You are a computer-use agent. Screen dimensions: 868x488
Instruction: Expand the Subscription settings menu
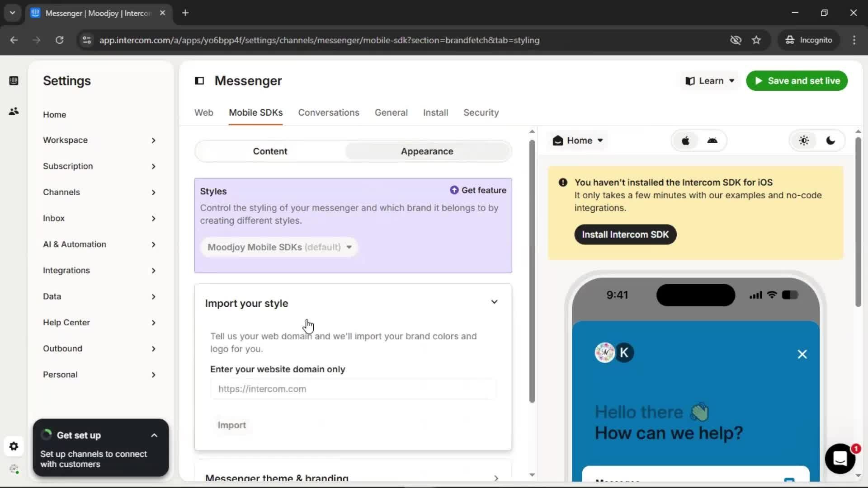[x=99, y=166]
